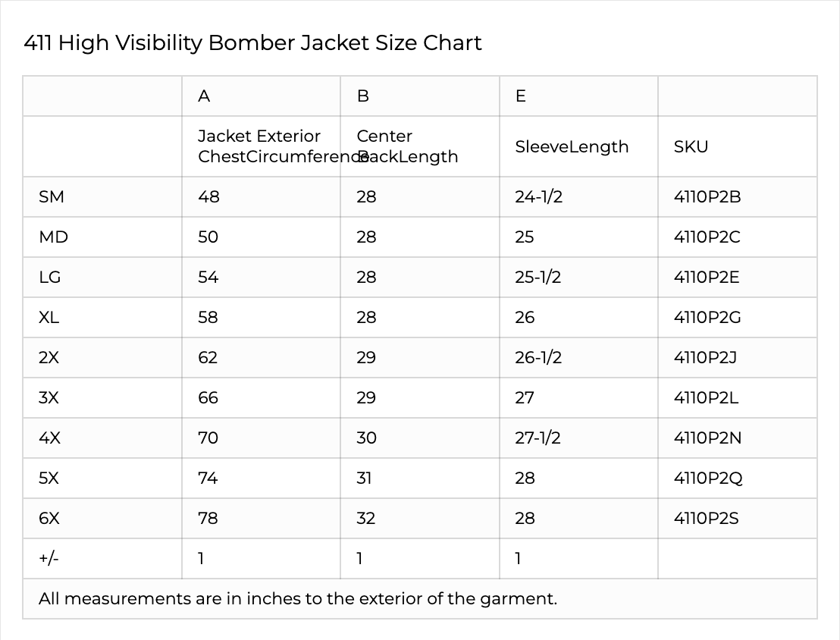The image size is (840, 640).
Task: Click the SKU column header
Action: [691, 147]
